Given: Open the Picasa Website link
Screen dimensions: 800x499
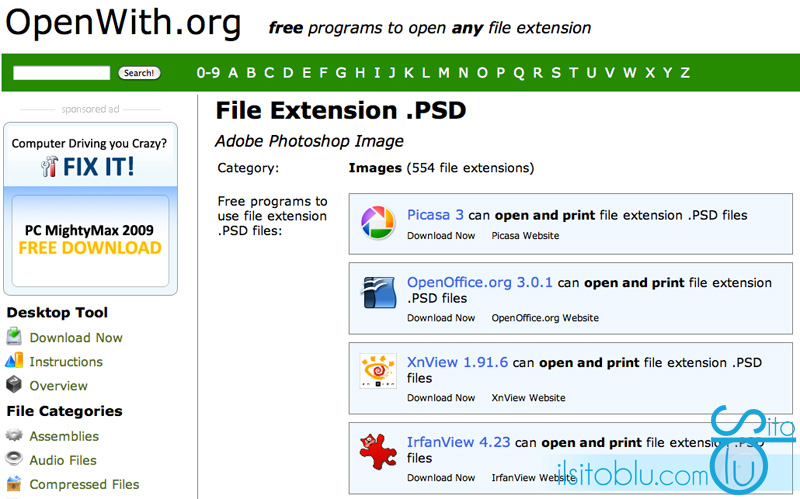Looking at the screenshot, I should coord(525,236).
